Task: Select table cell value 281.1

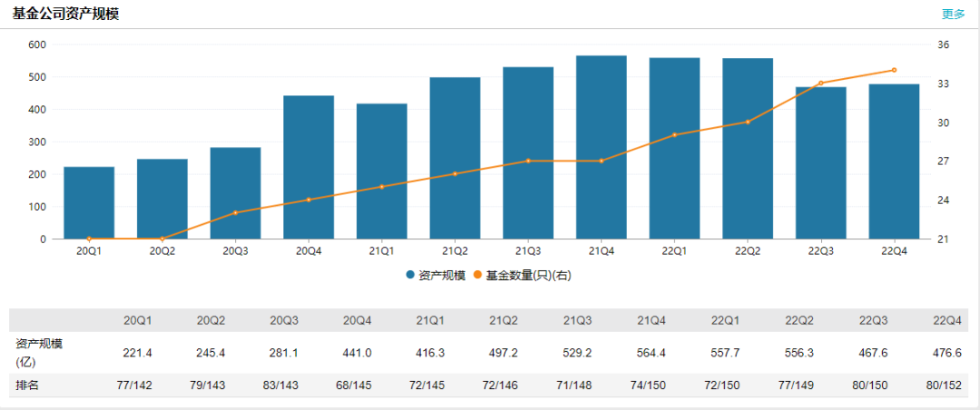Action: (x=284, y=353)
